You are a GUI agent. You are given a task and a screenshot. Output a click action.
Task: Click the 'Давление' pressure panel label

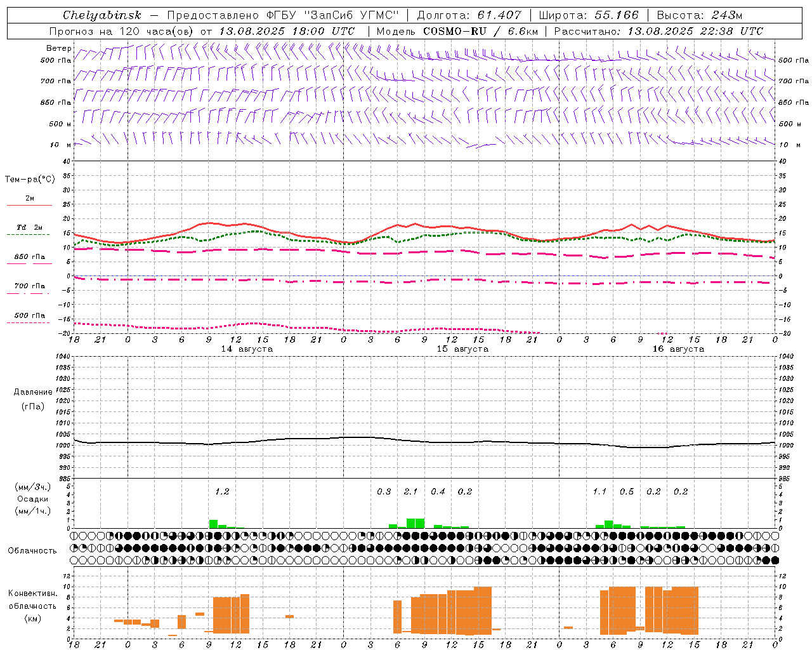point(33,392)
